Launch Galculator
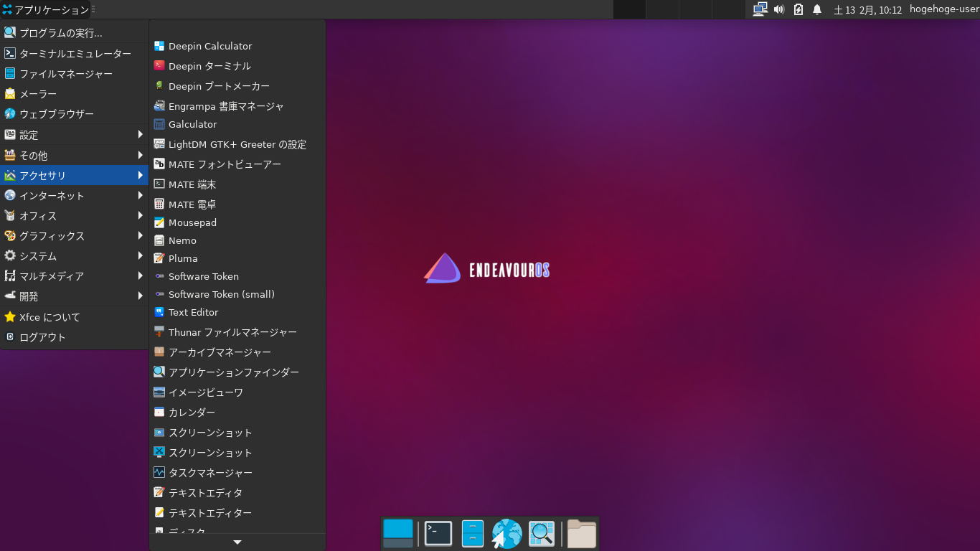Screen dimensions: 980x551 237,124
